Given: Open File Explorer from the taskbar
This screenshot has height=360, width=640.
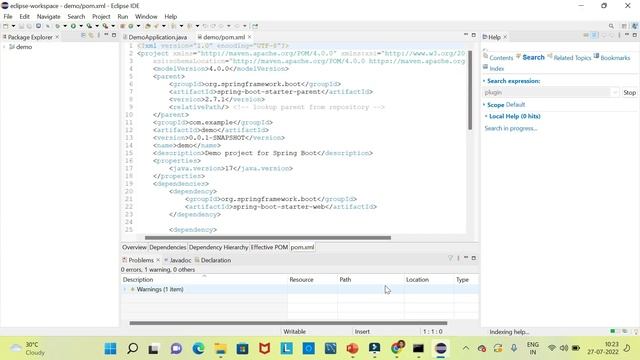Looking at the screenshot, I should coord(220,348).
